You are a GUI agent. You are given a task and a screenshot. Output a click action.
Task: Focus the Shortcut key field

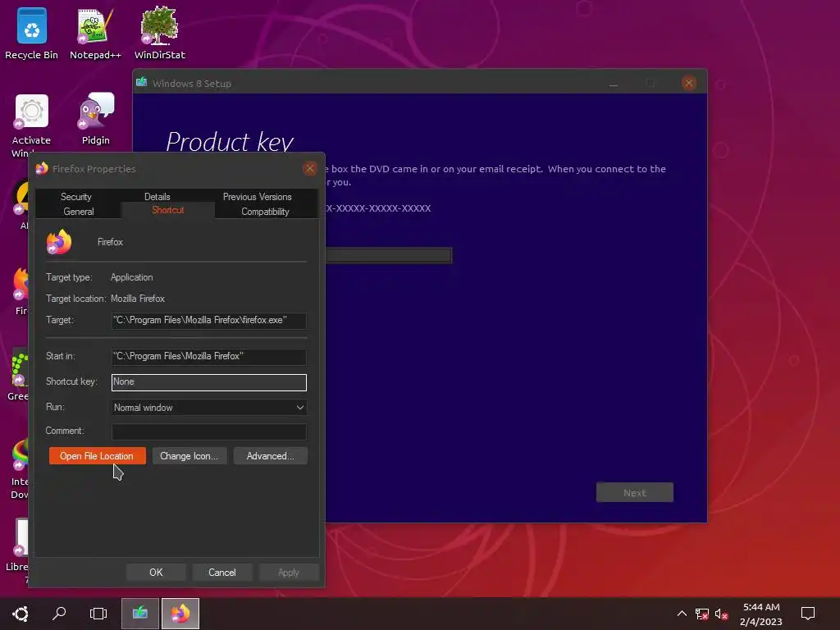209,382
